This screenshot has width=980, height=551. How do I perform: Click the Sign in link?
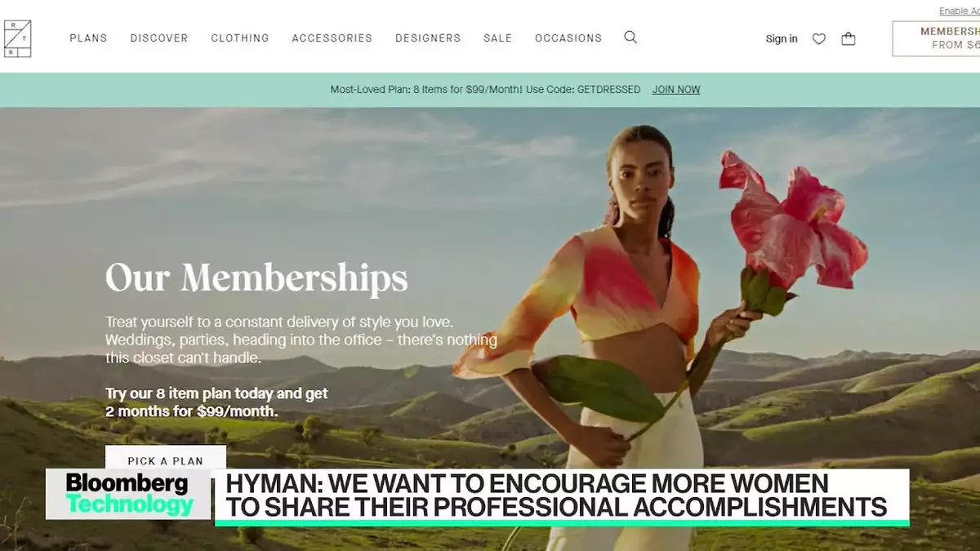(782, 38)
